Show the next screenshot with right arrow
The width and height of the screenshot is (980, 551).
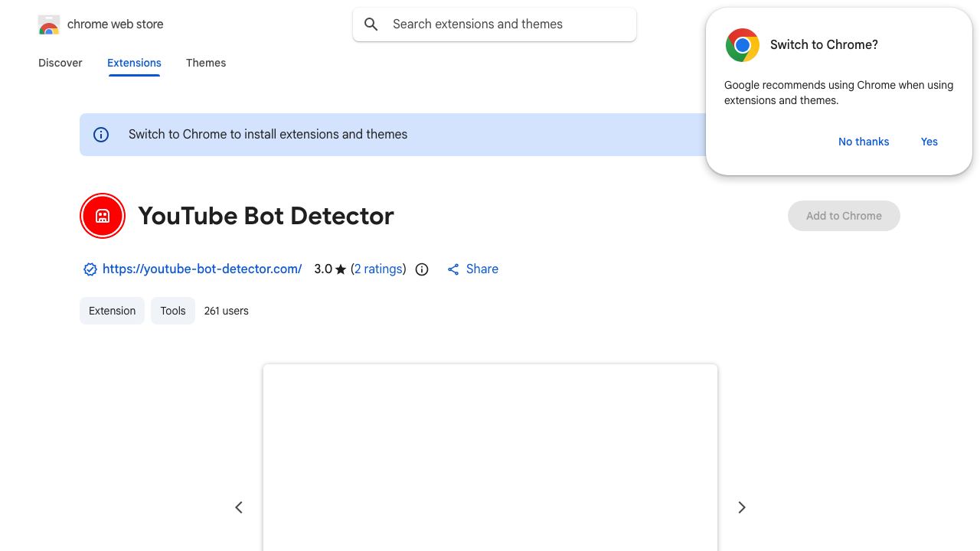[x=742, y=507]
